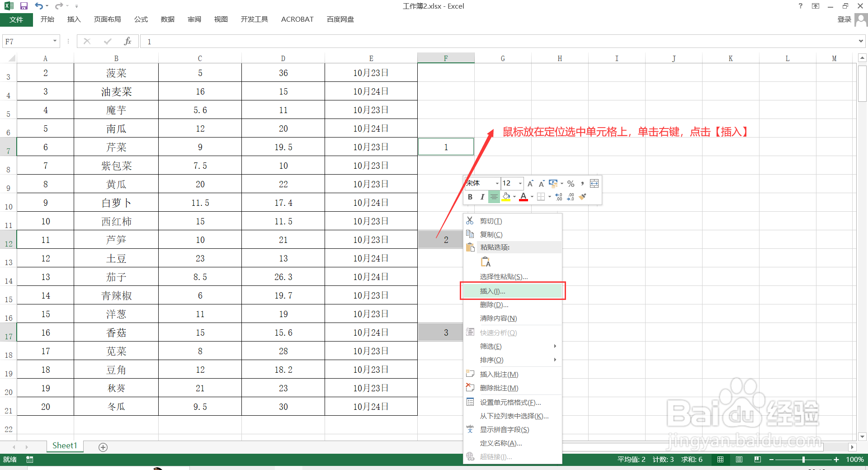Open Customize Quick Access Toolbar dropdown
Screen dimensions: 868x470
coord(76,6)
